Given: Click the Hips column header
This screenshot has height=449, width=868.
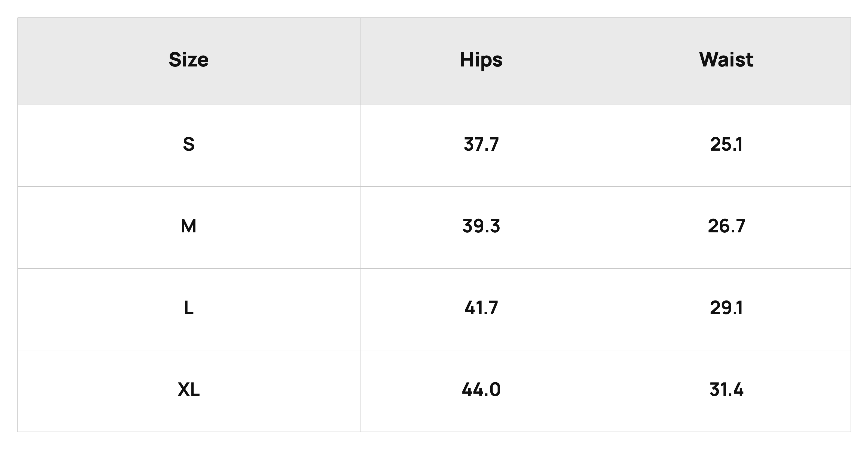Looking at the screenshot, I should [x=481, y=61].
